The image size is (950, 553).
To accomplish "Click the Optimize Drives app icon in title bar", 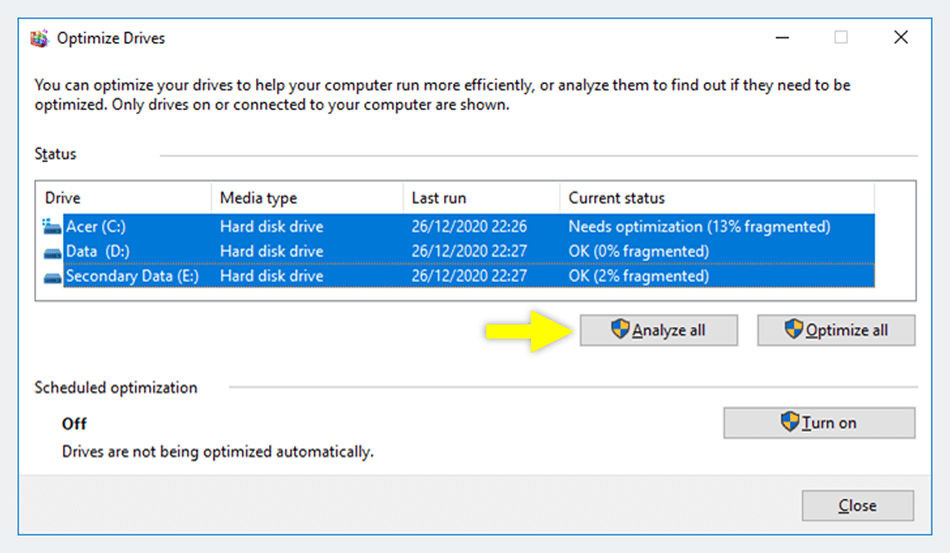I will [39, 39].
